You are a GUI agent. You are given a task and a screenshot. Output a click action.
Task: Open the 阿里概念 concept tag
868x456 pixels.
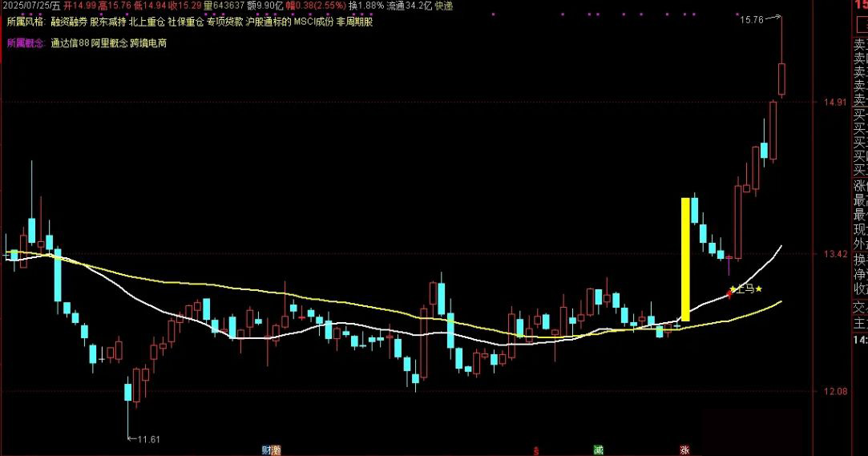(110, 43)
